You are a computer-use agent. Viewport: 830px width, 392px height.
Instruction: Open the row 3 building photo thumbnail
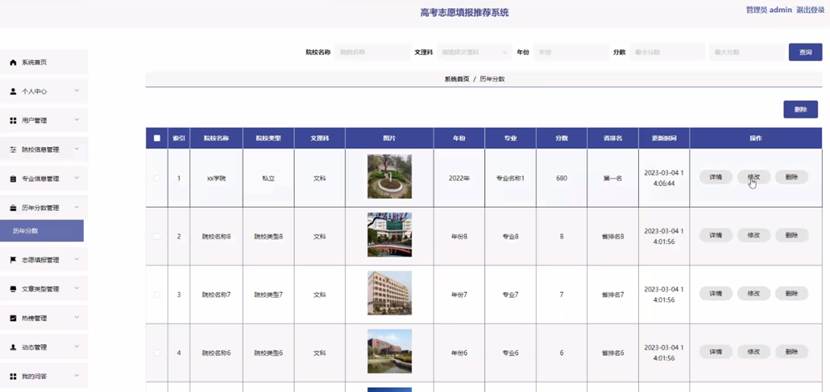tap(390, 293)
